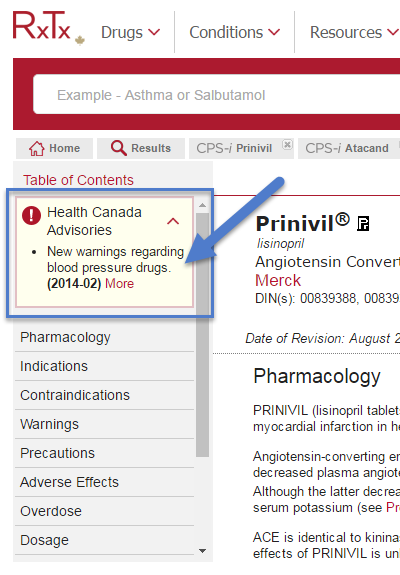Click the maple leaf icon

[80, 40]
